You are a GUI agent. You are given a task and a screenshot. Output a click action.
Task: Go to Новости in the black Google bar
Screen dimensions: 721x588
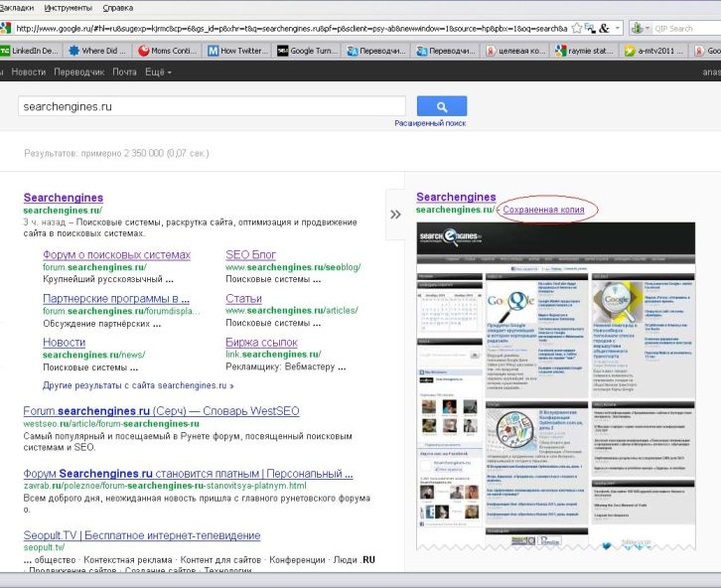coord(29,73)
